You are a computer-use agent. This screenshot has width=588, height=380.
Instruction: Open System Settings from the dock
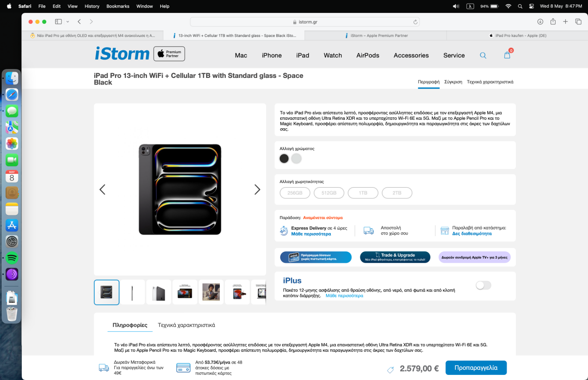point(12,241)
